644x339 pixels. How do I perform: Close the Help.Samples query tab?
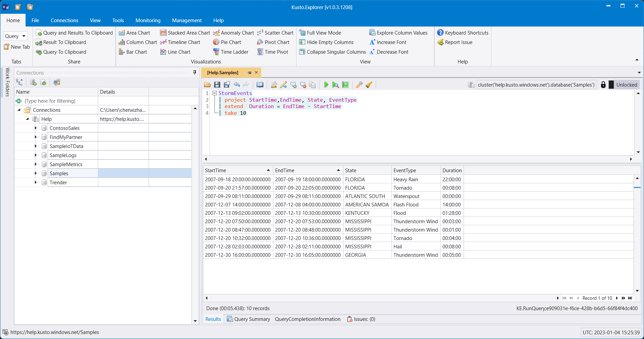point(256,72)
